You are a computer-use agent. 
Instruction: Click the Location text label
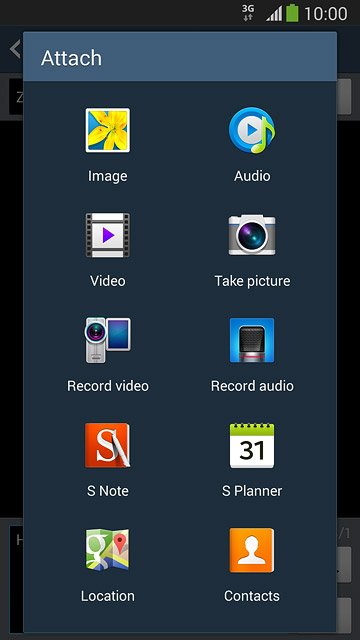point(108,596)
